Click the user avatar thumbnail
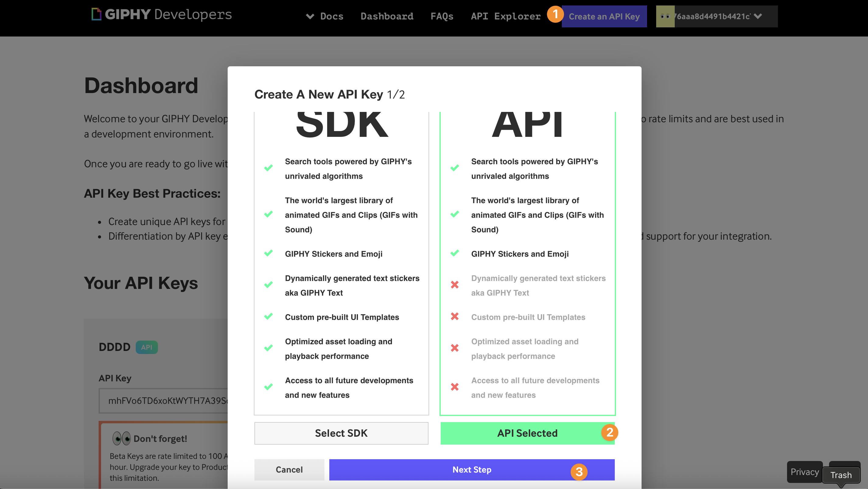The image size is (868, 489). pyautogui.click(x=665, y=16)
